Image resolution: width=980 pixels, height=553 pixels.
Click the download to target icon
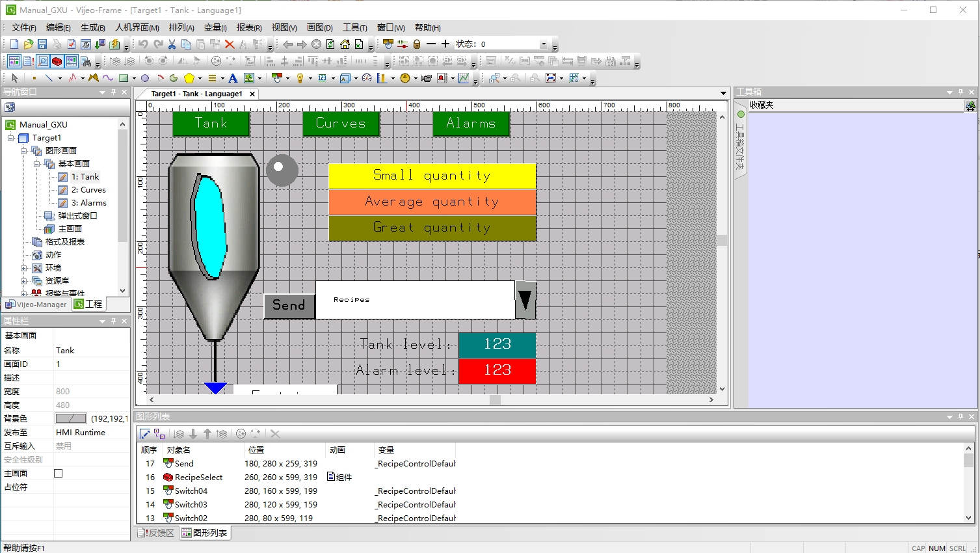[x=99, y=44]
